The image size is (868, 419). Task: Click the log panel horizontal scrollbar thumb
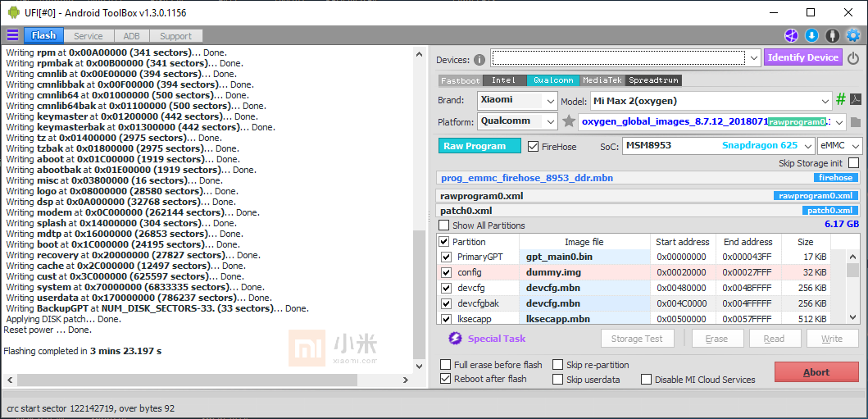click(188, 380)
